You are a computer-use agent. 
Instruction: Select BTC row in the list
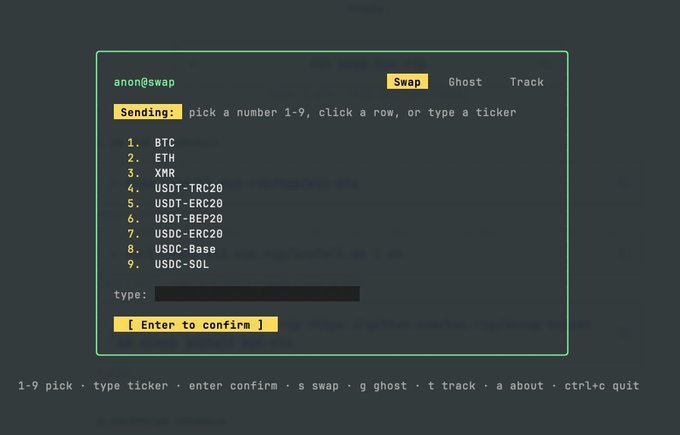tap(151, 143)
